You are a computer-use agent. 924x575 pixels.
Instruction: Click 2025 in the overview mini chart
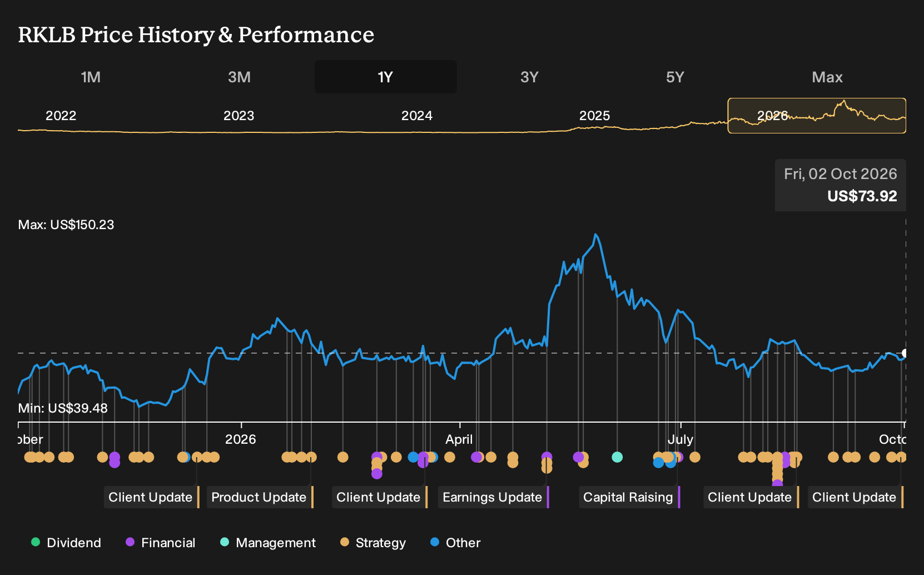[x=594, y=116]
